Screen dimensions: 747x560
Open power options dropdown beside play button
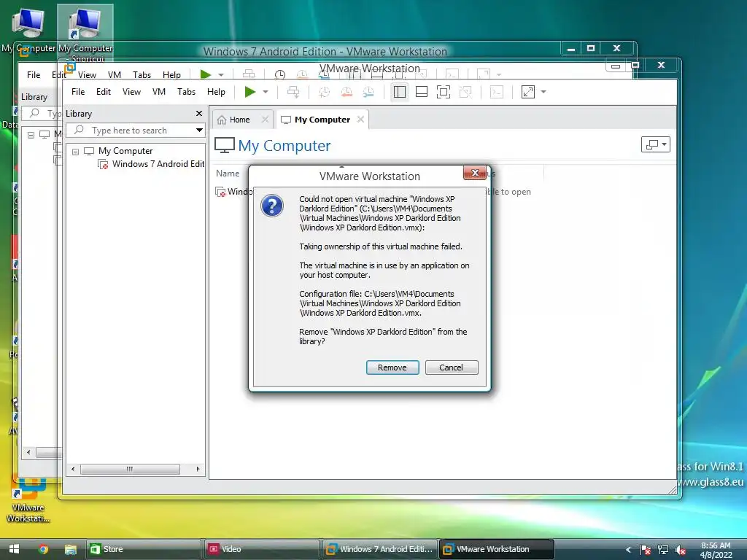(x=266, y=91)
